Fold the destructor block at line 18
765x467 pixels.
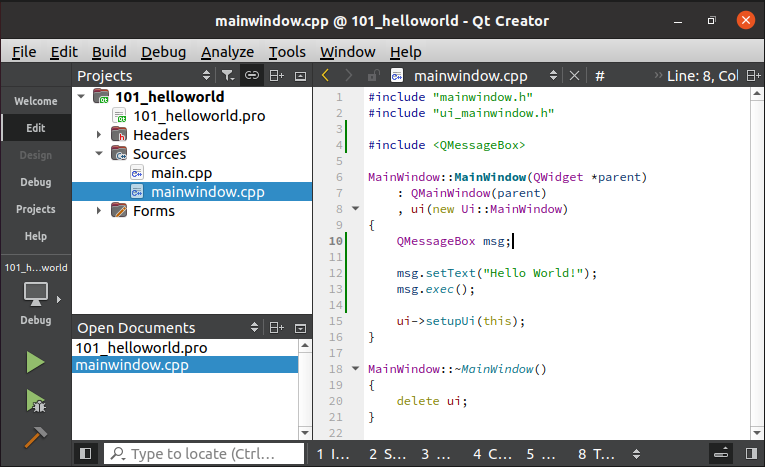(x=356, y=368)
